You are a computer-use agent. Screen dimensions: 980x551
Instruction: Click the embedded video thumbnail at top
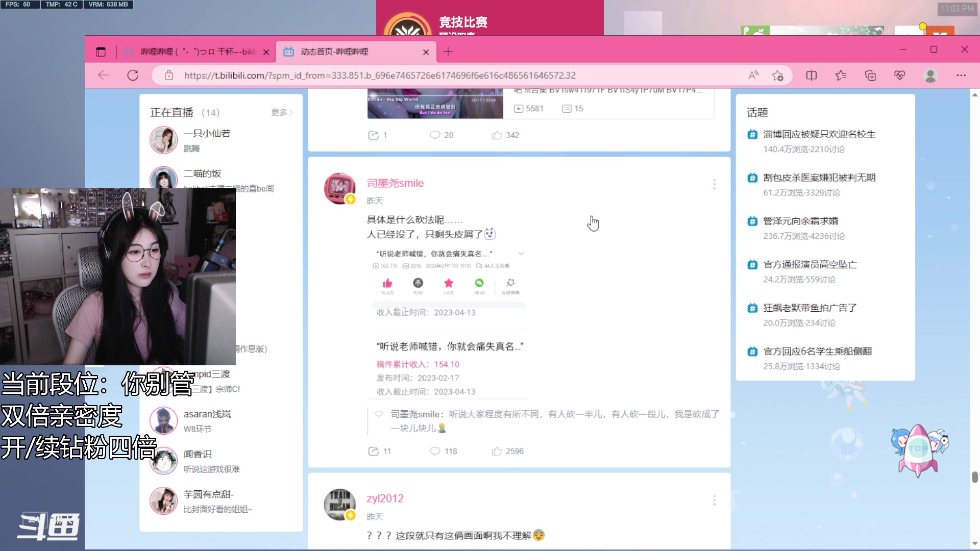click(x=435, y=104)
